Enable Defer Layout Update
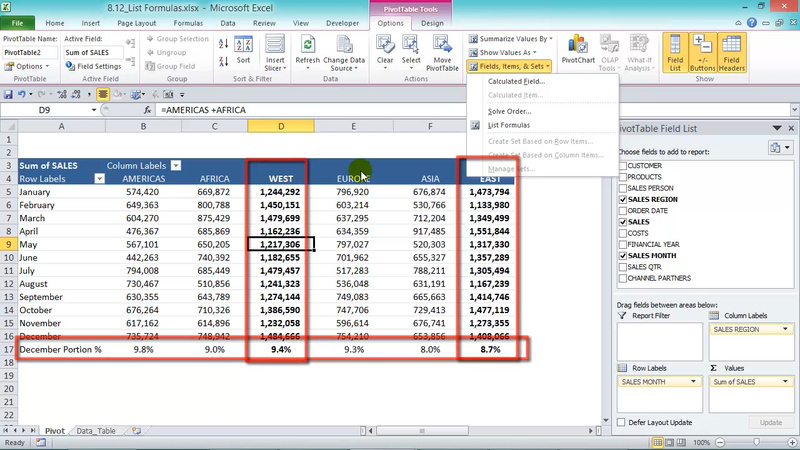The height and width of the screenshot is (450, 800). tap(621, 422)
